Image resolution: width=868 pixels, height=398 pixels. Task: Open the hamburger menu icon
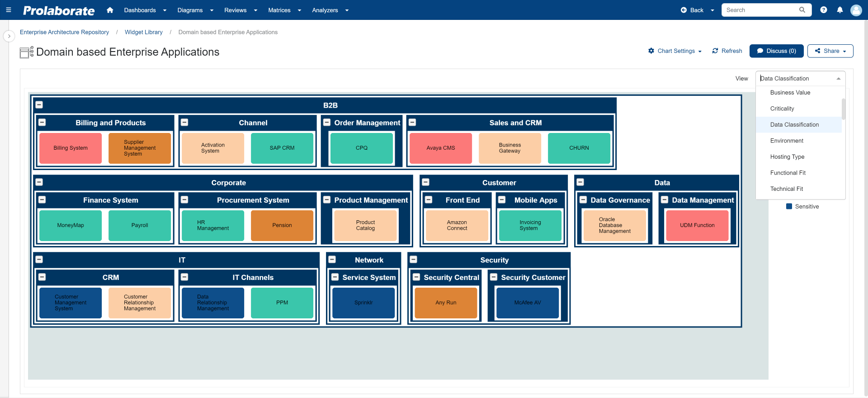click(x=8, y=10)
